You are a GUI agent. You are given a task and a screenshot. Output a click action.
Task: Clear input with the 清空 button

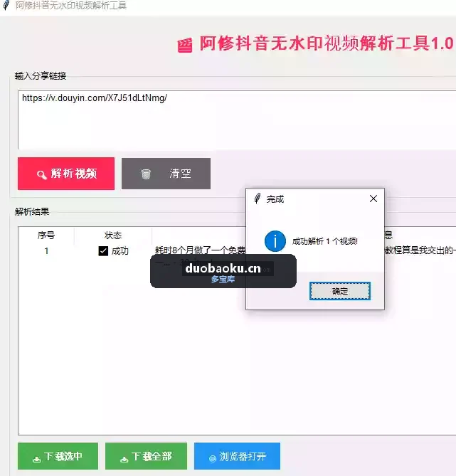tap(166, 174)
